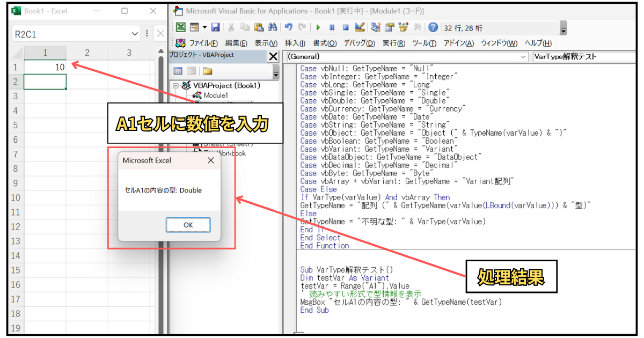Open the デバッグ(D) menu

(360, 43)
